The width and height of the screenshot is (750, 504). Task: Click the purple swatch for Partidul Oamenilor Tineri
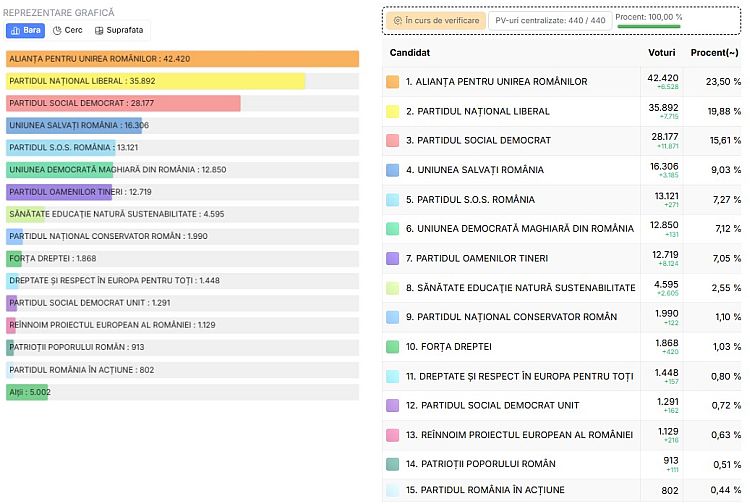[393, 259]
